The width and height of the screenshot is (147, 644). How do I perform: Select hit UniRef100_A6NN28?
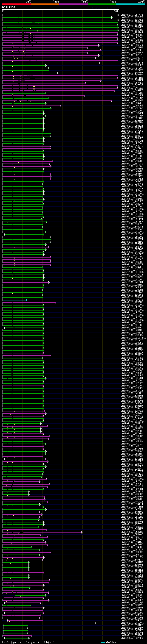[x=132, y=620]
